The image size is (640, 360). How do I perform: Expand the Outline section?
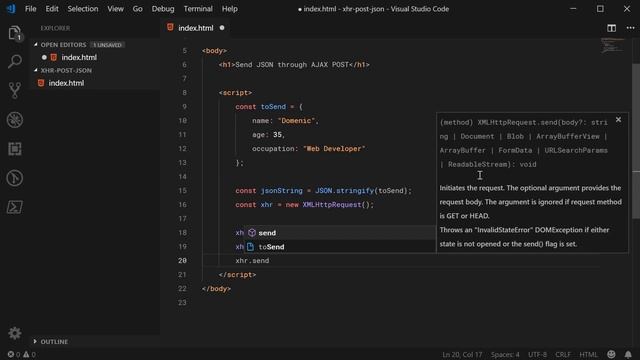click(54, 342)
